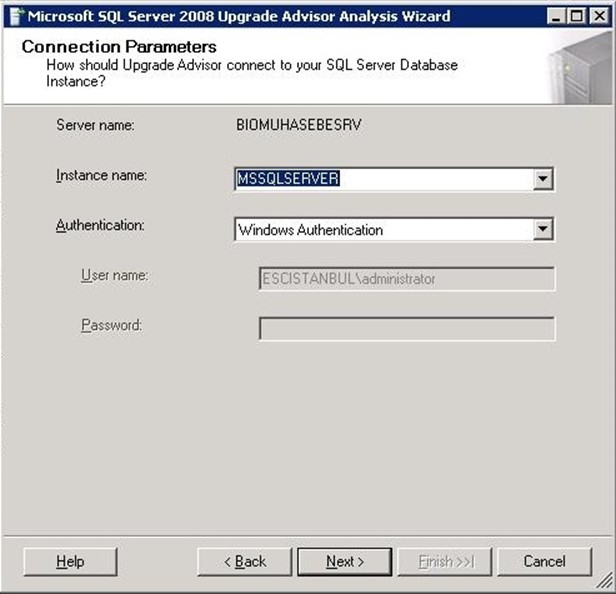Click the Server name label

[x=95, y=125]
